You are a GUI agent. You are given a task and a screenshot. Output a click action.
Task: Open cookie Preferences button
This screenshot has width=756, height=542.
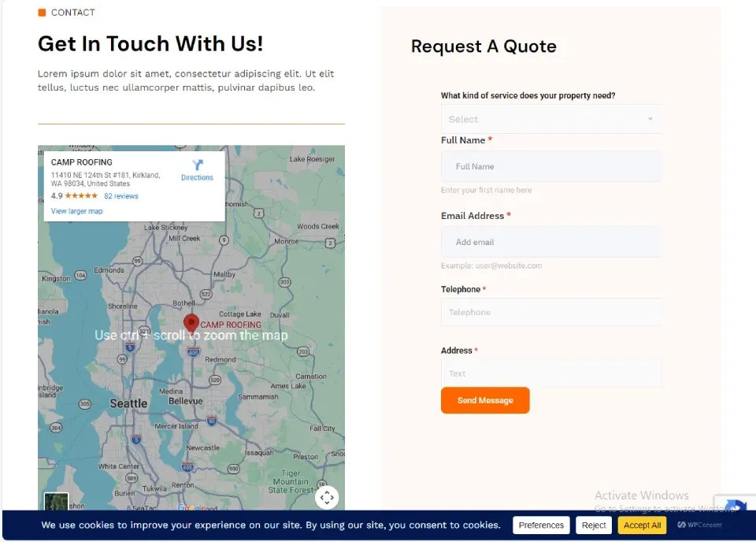click(x=541, y=525)
